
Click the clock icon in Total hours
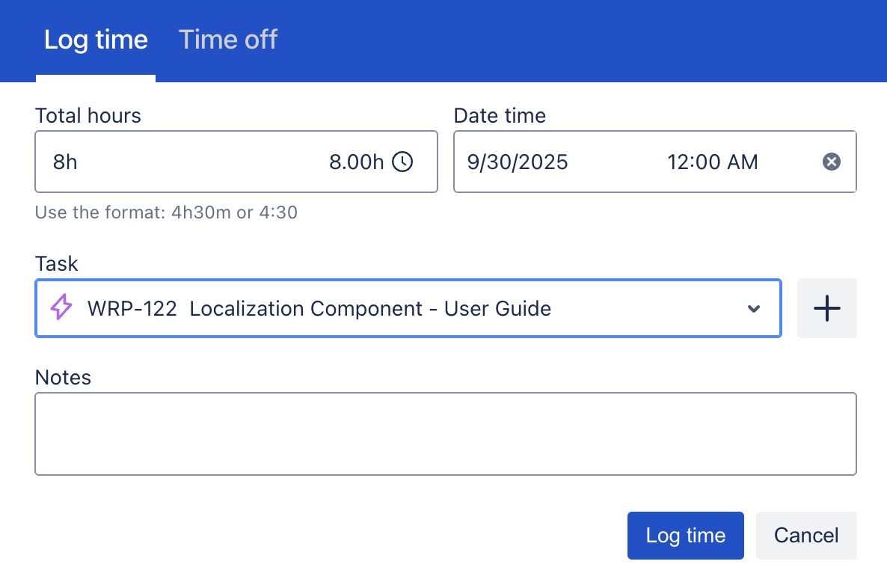pyautogui.click(x=402, y=162)
